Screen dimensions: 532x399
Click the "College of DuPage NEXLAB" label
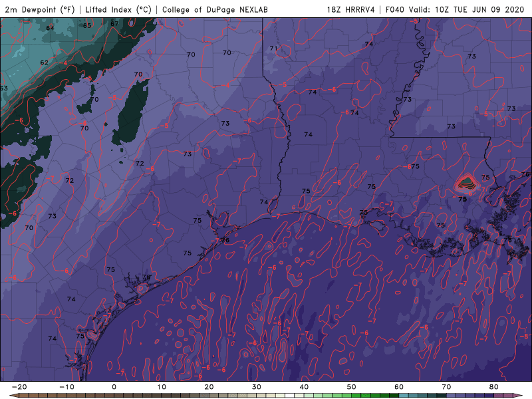coord(215,9)
